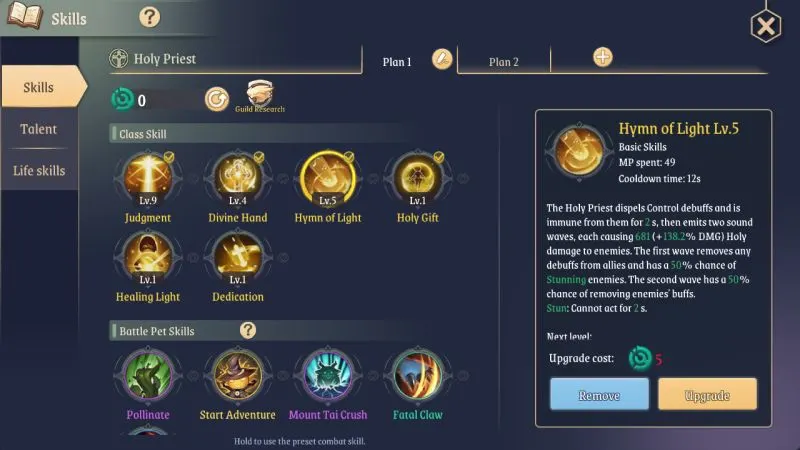800x450 pixels.
Task: Choose the Holy Gift skill icon
Action: point(417,178)
